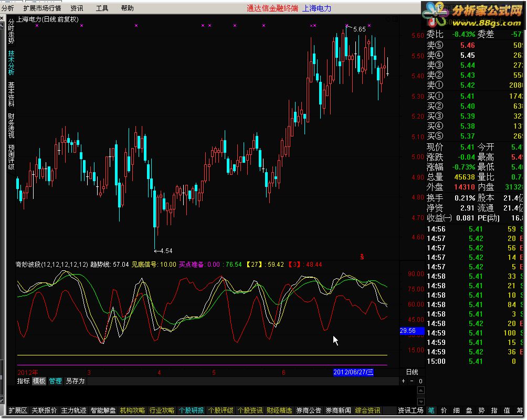Click 另存为 to save the template
This screenshot has height=420, width=527.
pos(75,381)
